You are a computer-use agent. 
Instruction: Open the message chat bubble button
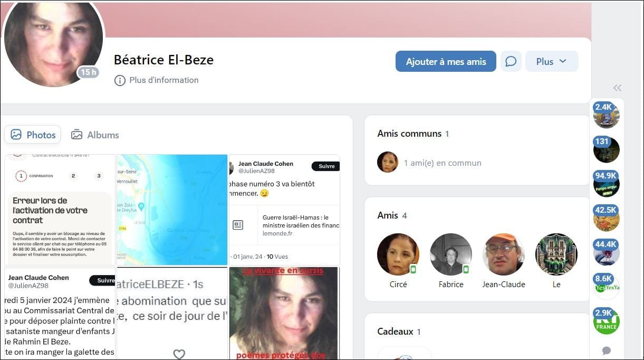pyautogui.click(x=511, y=61)
